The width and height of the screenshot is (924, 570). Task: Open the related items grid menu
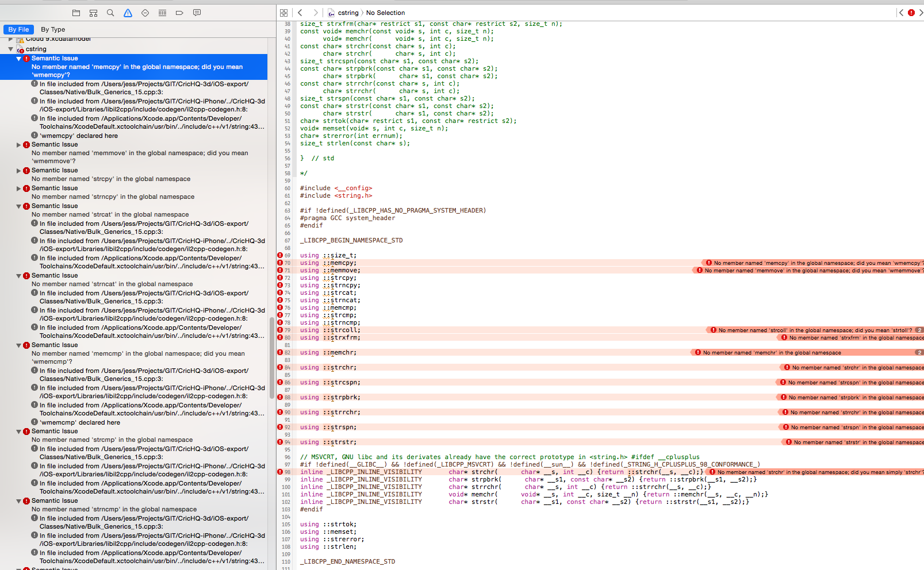point(283,13)
